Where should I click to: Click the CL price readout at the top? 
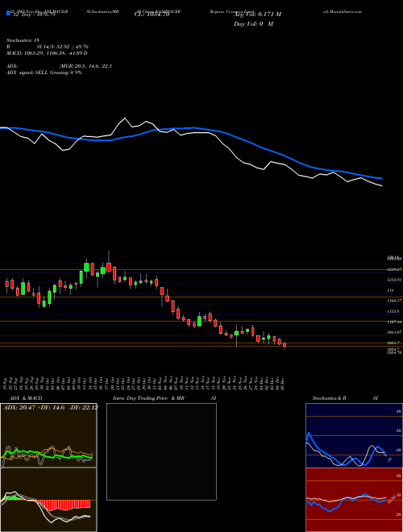(x=152, y=15)
